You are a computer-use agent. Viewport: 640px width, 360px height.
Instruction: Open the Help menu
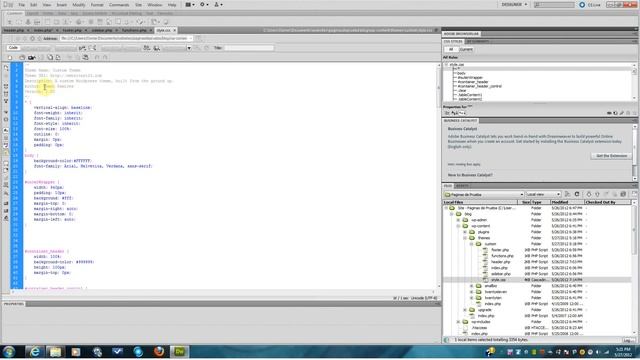click(172, 5)
